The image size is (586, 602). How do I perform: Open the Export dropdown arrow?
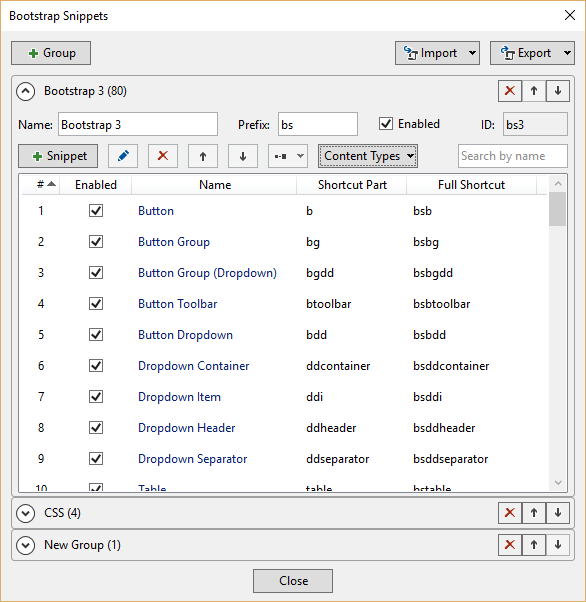pyautogui.click(x=567, y=53)
